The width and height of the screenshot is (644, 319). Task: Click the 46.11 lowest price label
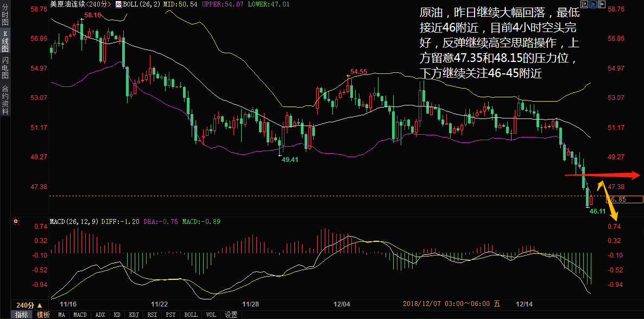pos(598,211)
